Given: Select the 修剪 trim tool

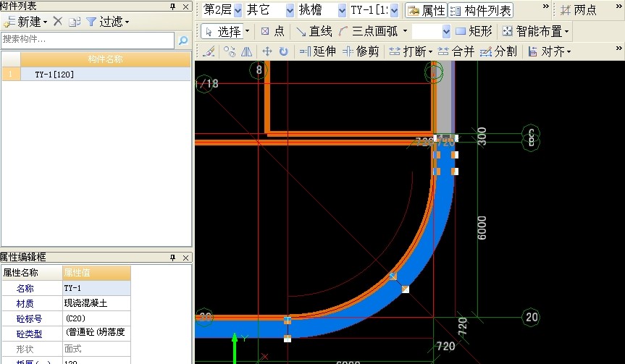Looking at the screenshot, I should point(361,51).
